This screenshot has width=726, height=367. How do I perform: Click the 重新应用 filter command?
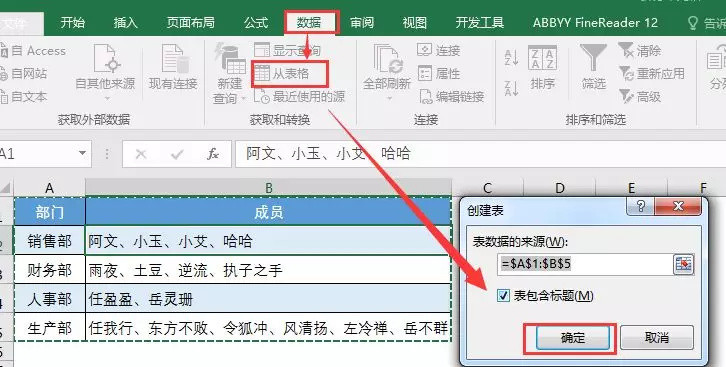pos(652,73)
